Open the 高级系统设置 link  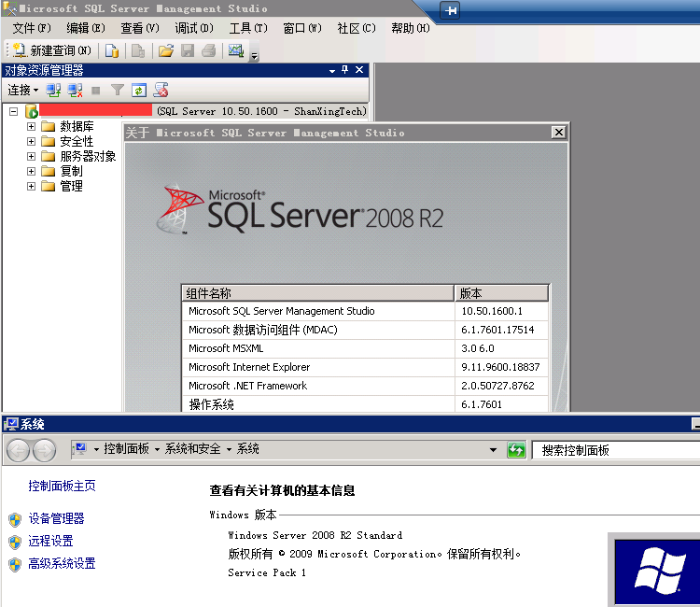pos(62,563)
